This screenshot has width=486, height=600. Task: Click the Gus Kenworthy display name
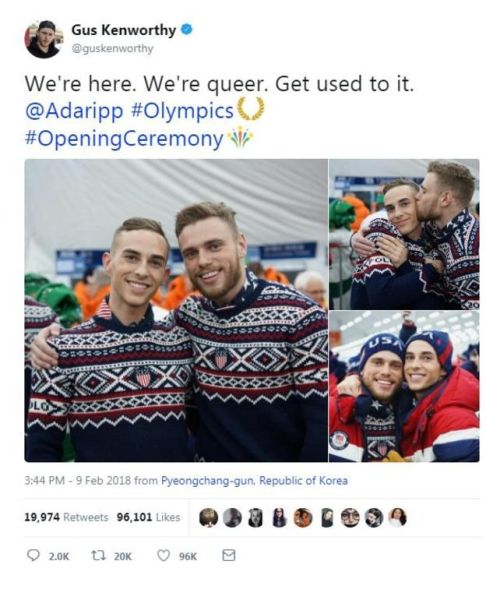[x=124, y=30]
